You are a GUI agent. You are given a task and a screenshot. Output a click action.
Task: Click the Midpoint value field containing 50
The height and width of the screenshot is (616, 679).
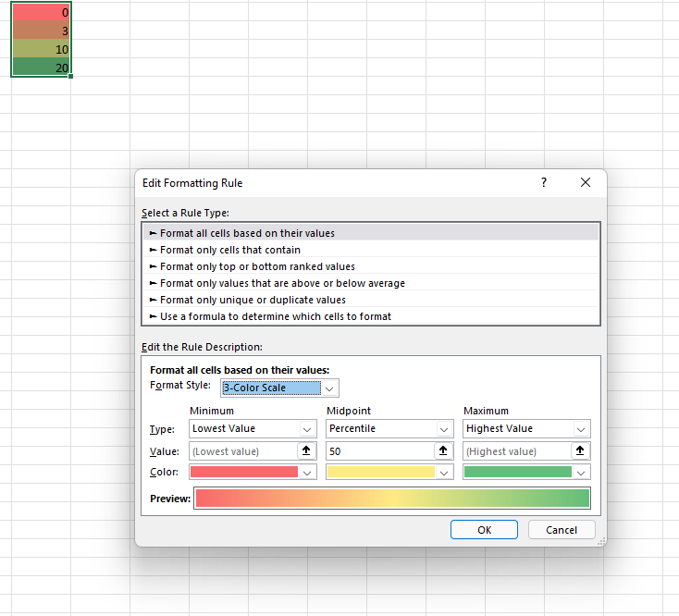tap(380, 451)
